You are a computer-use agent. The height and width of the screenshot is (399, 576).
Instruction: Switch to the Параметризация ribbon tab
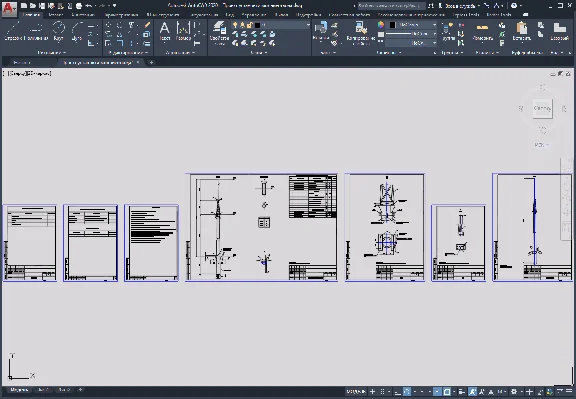[x=122, y=15]
